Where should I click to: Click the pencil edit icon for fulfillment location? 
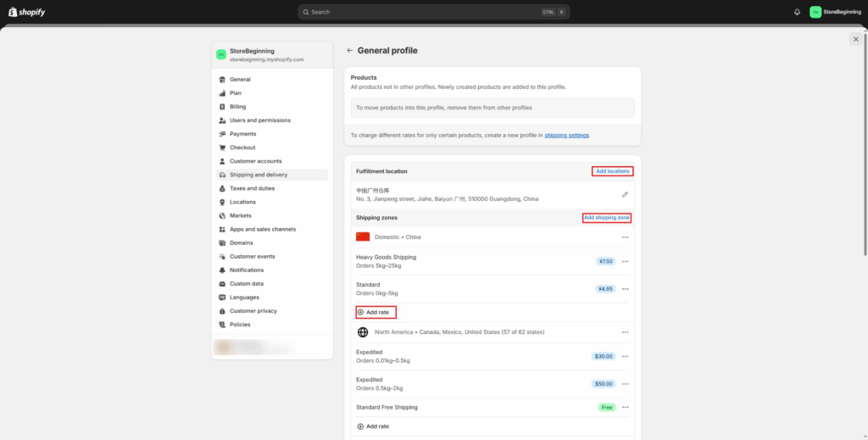(x=625, y=194)
